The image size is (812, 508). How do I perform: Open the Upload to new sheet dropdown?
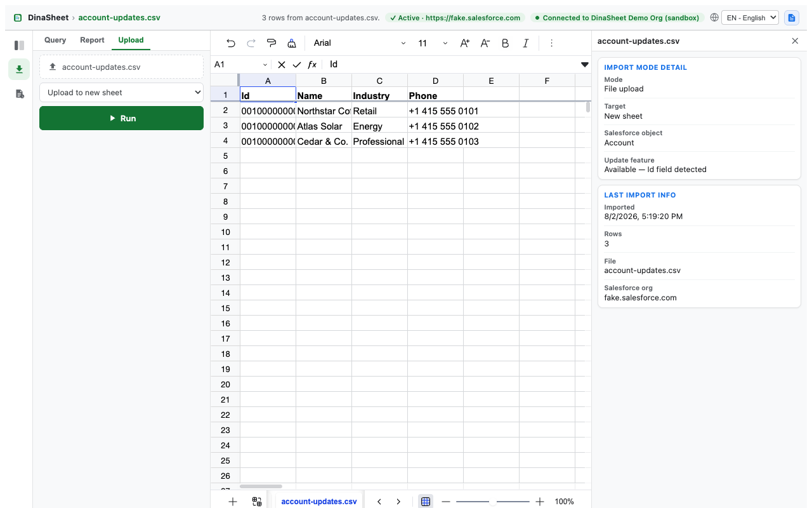click(x=121, y=92)
